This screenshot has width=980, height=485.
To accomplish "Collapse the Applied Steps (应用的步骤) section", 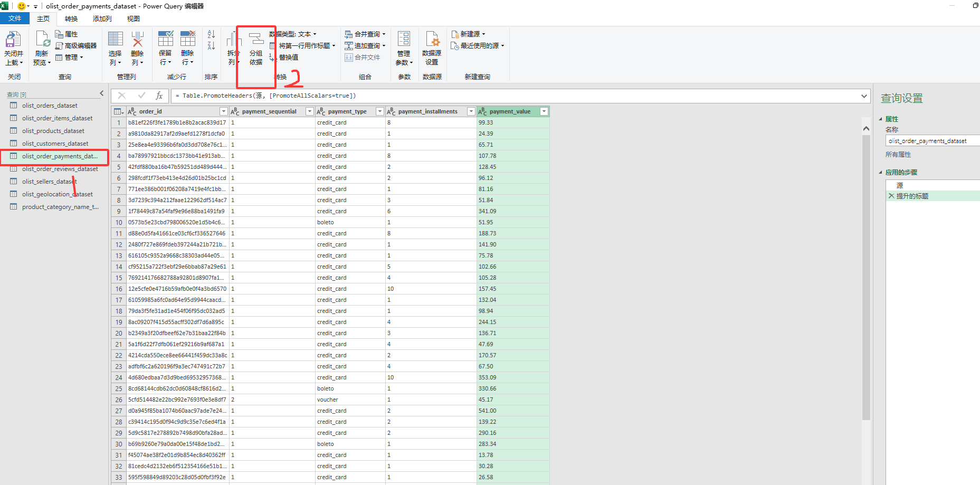I will 881,173.
